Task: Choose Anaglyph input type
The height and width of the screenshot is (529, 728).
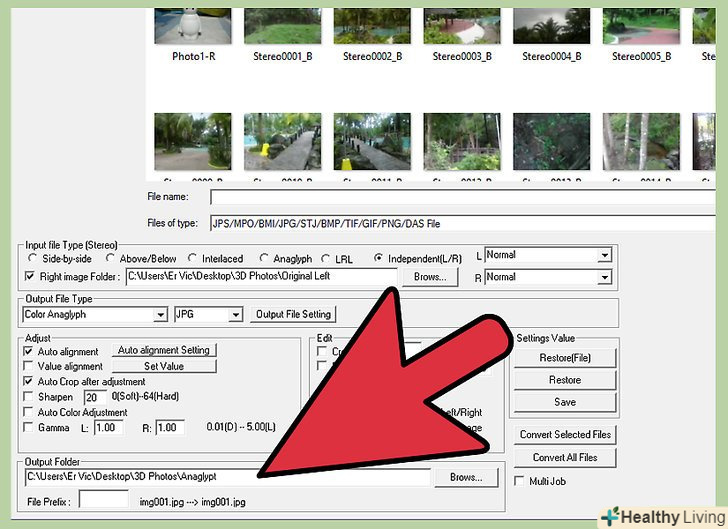Action: pos(264,258)
